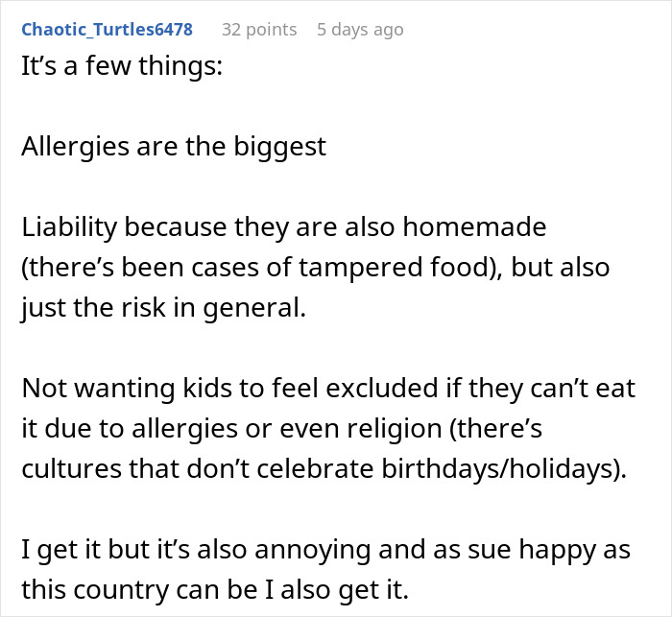Click the phrase "I get it but"
This screenshot has width=672, height=617.
click(x=83, y=548)
